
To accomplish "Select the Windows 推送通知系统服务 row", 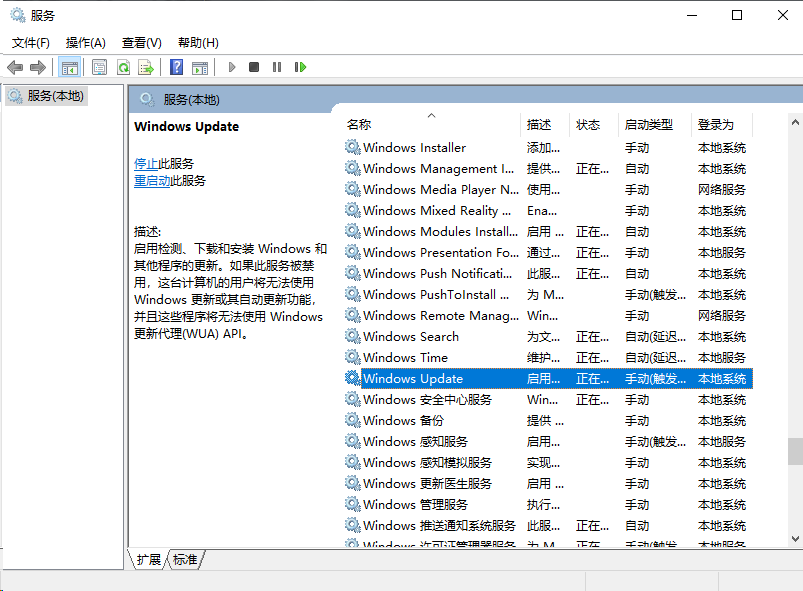I will tap(548, 525).
